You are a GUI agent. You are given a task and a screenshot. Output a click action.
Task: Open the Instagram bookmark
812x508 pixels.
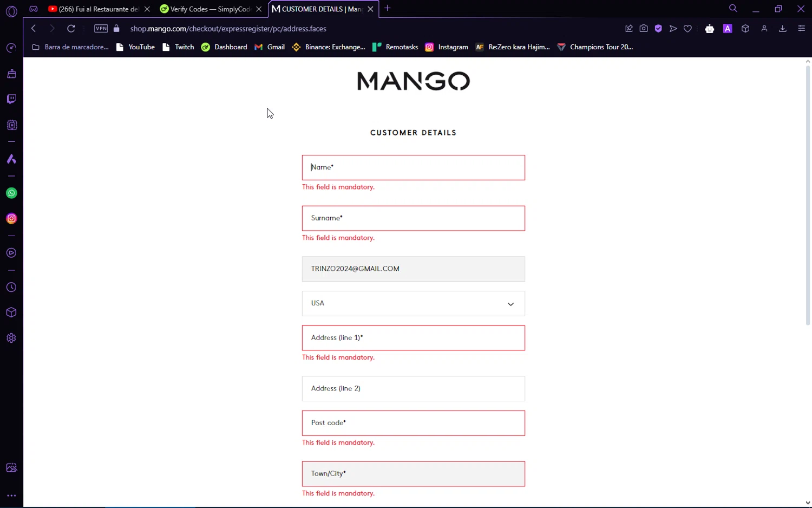click(447, 47)
